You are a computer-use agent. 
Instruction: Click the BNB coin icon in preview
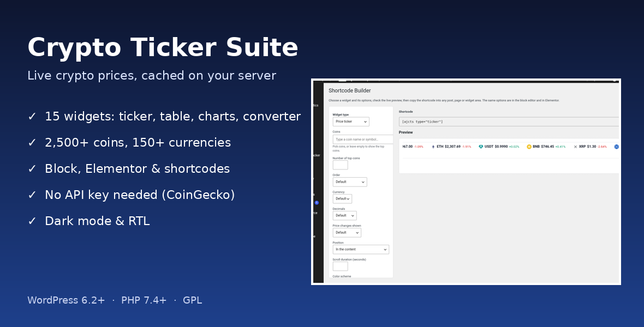click(529, 147)
